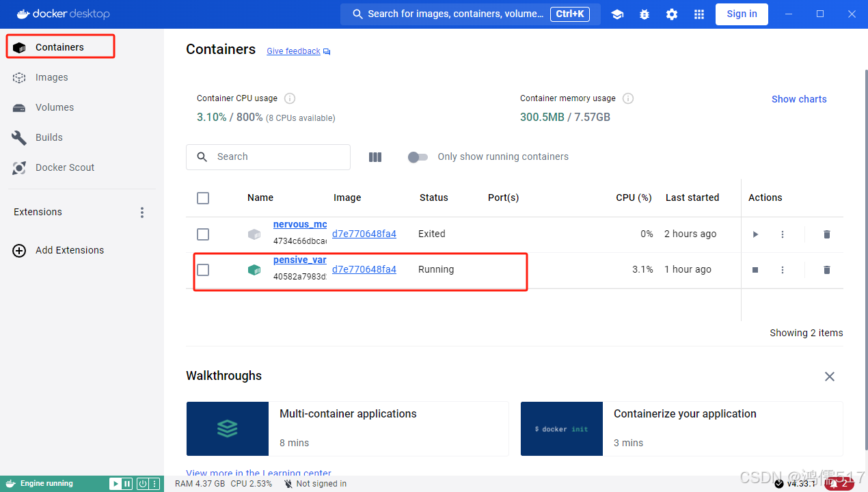
Task: Click the Show charts link
Action: pyautogui.click(x=799, y=99)
